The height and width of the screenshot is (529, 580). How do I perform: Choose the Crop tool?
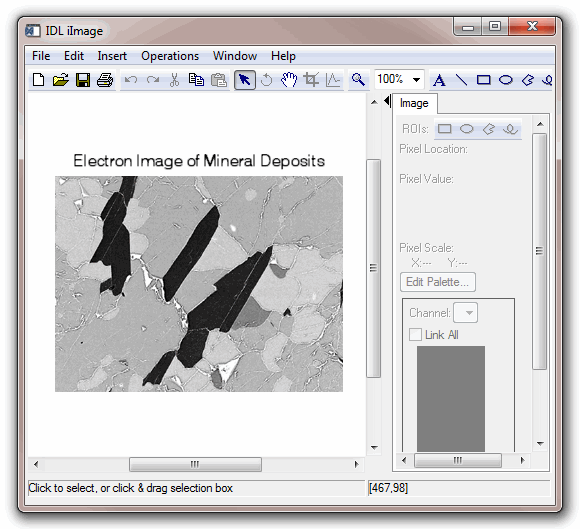coord(311,80)
